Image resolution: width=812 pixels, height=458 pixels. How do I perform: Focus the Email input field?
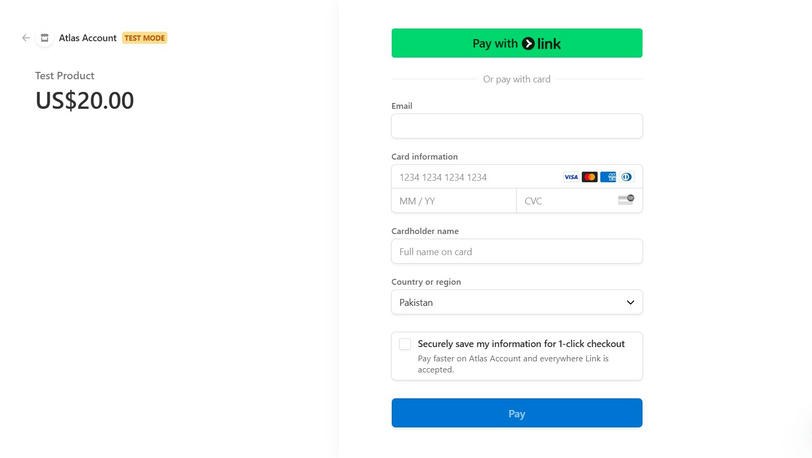517,126
